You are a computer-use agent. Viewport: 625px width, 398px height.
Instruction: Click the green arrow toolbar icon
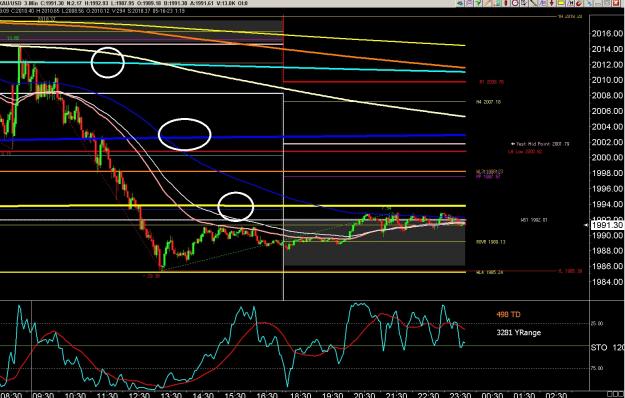click(x=478, y=3)
